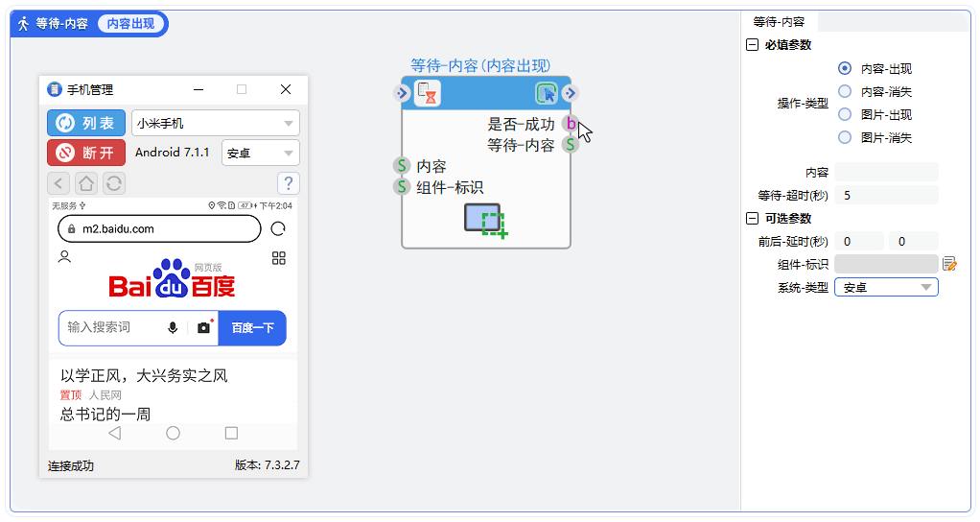Screen dimensions: 980x522
Task: Tap Android back triangle navigation icon
Action: (x=114, y=433)
